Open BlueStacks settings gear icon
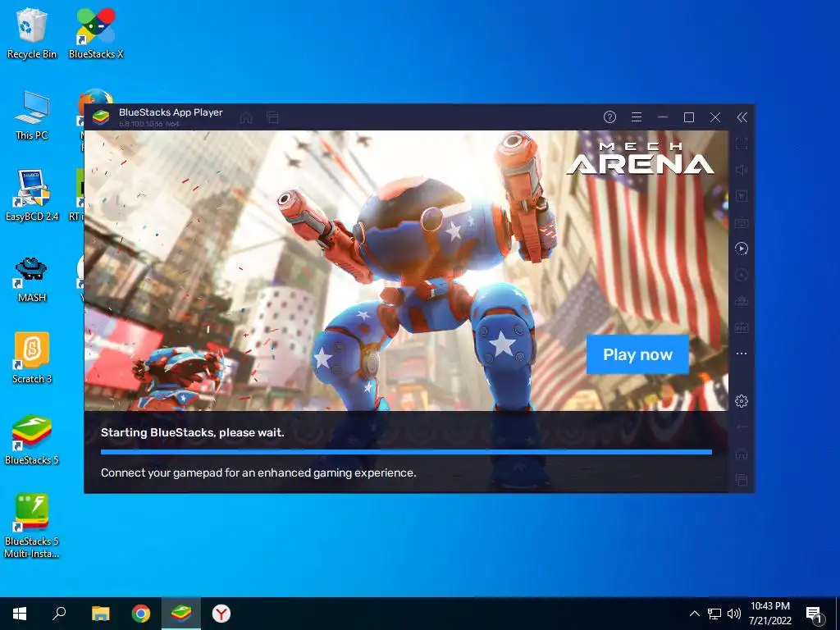 (742, 400)
